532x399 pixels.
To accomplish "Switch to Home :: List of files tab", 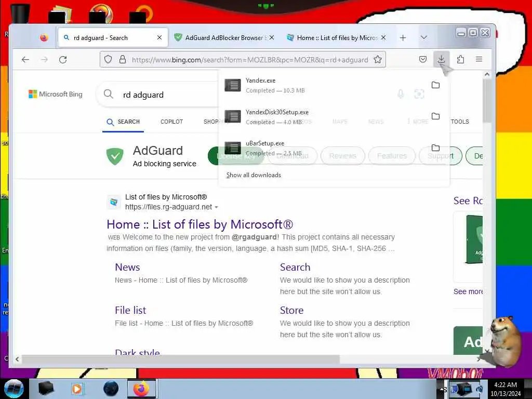I will (x=336, y=37).
